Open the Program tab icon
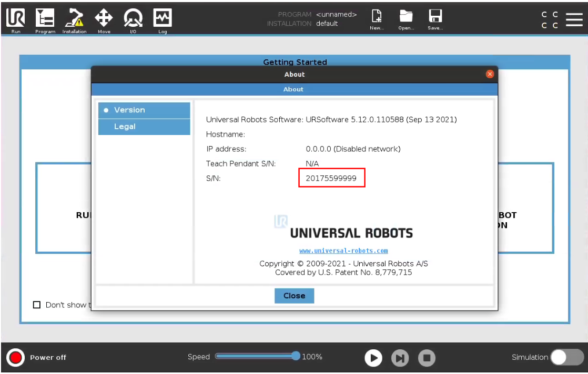588x374 pixels. (45, 20)
